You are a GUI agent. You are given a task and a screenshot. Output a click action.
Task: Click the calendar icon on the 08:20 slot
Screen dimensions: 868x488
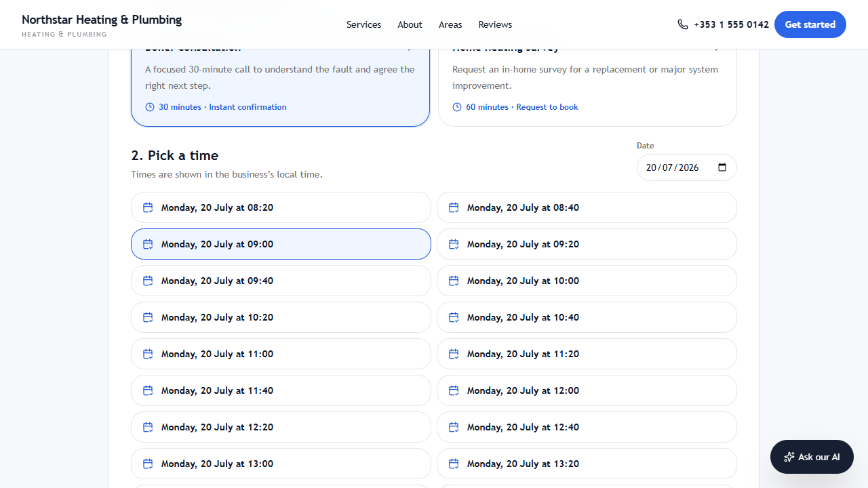pyautogui.click(x=148, y=207)
